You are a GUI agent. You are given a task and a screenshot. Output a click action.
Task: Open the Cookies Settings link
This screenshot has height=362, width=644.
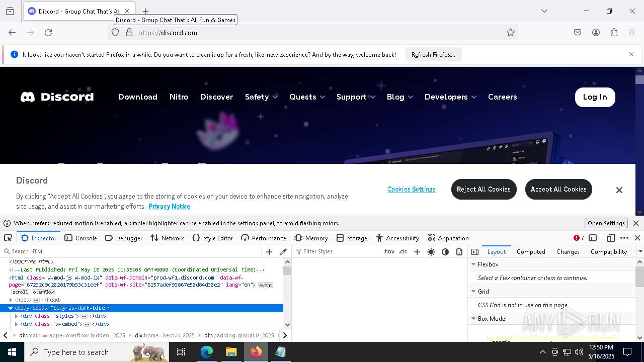point(412,190)
